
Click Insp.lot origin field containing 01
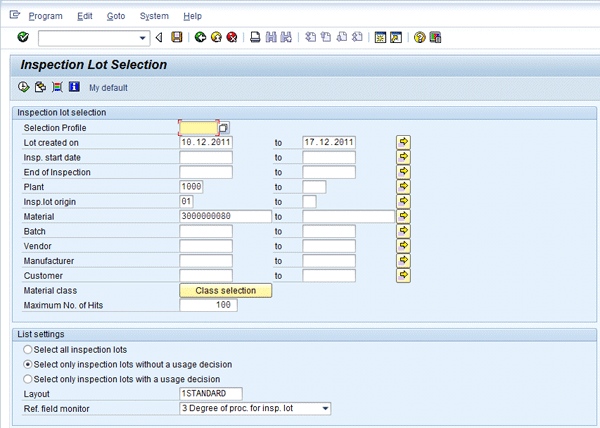click(186, 201)
